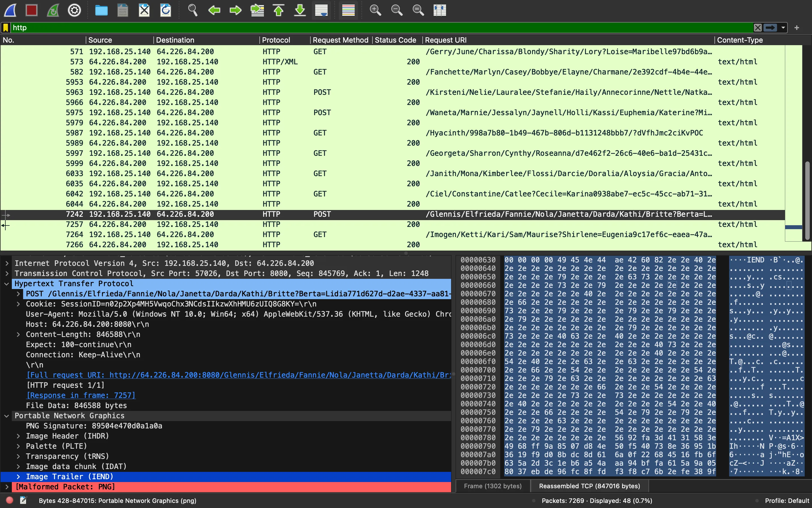Screen dimensions: 812x508
Task: Select packet 573 HTTP/XML response
Action: [x=392, y=62]
